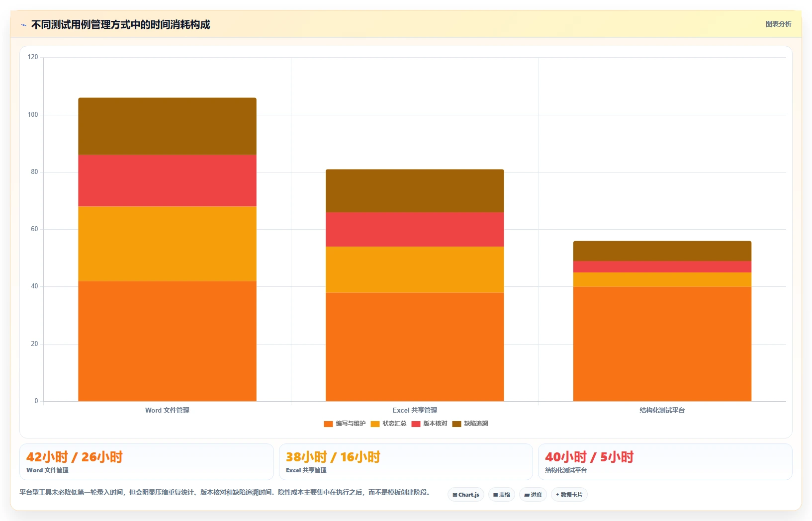Click the 40小时 / 5小时 stat value

pyautogui.click(x=589, y=457)
